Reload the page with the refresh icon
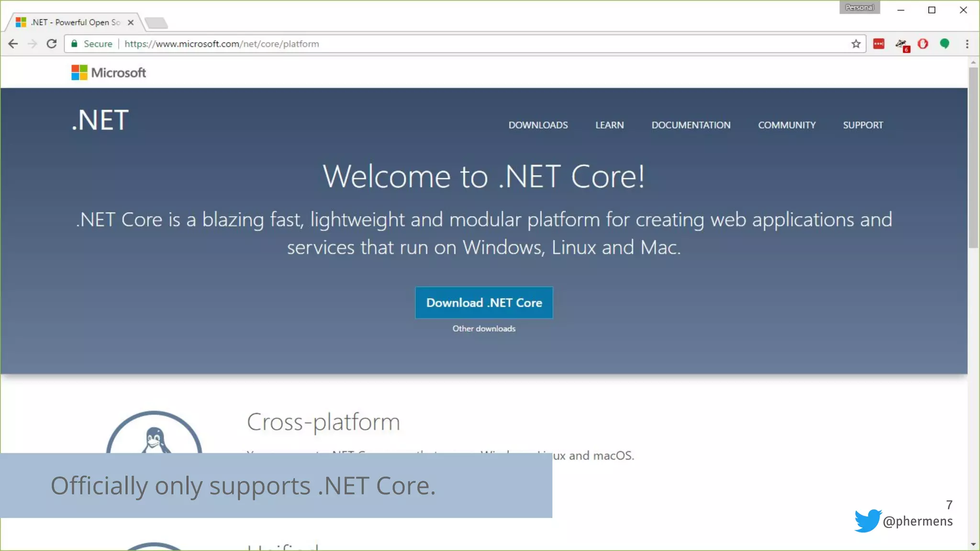 [x=52, y=44]
